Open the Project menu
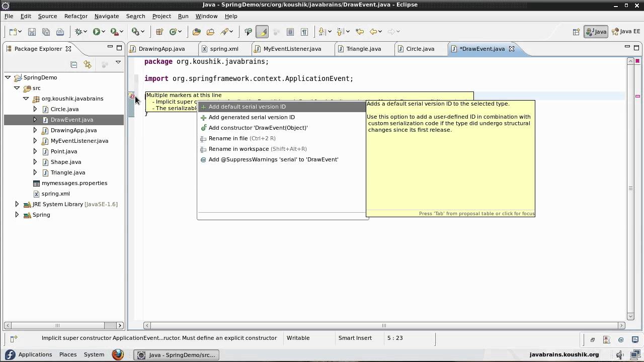644x362 pixels. tap(162, 16)
